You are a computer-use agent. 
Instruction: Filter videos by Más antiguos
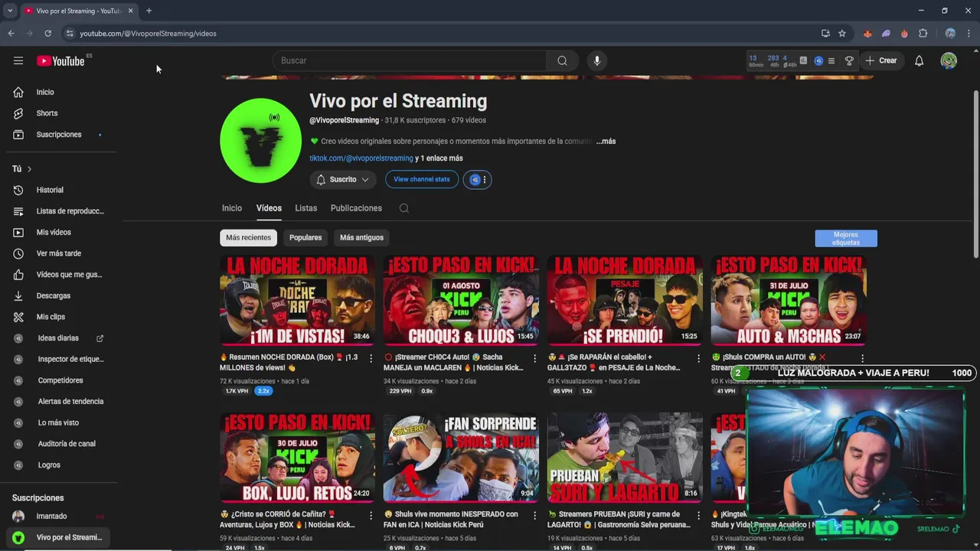pos(361,237)
